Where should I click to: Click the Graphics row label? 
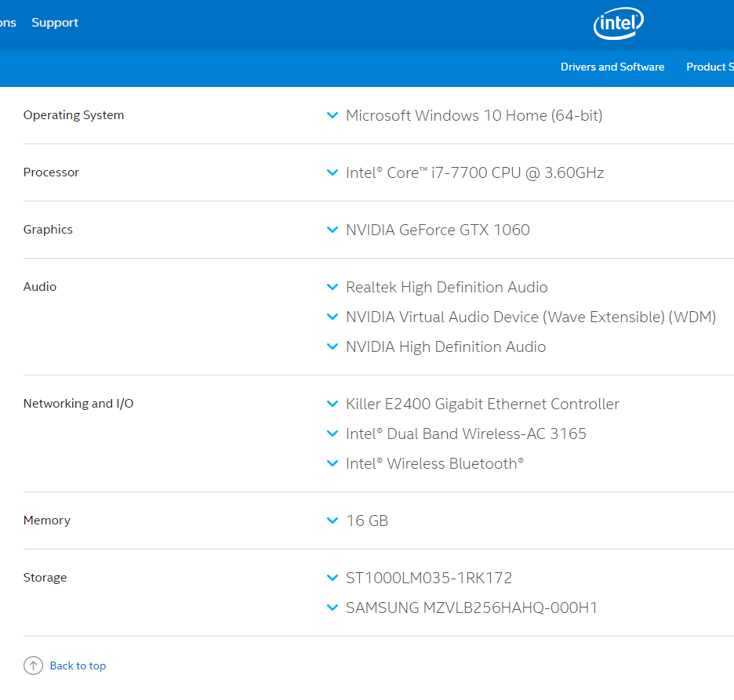[48, 230]
